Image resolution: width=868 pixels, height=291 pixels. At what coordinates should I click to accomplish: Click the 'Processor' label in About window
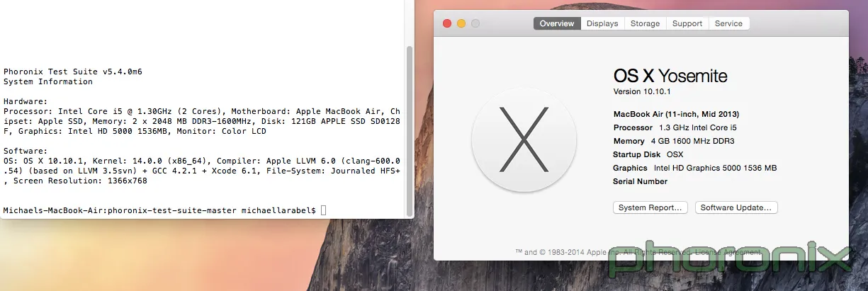point(633,127)
